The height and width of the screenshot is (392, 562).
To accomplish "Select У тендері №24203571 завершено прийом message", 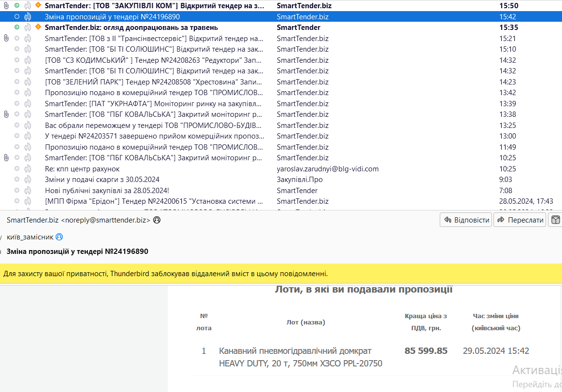I will (x=155, y=136).
